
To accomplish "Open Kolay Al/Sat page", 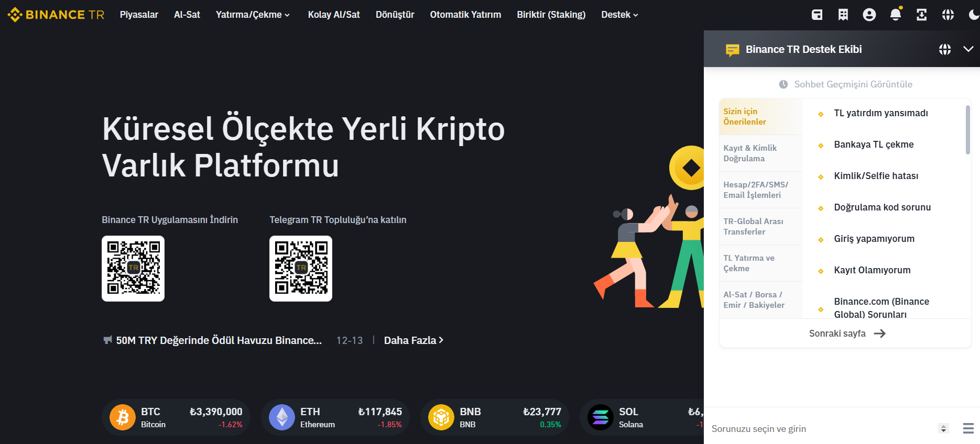I will pos(334,15).
